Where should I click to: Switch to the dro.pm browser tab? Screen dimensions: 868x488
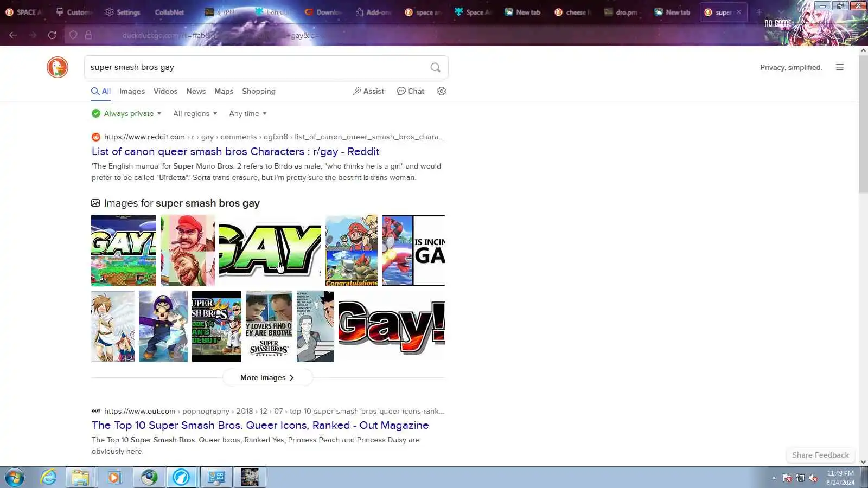(621, 12)
